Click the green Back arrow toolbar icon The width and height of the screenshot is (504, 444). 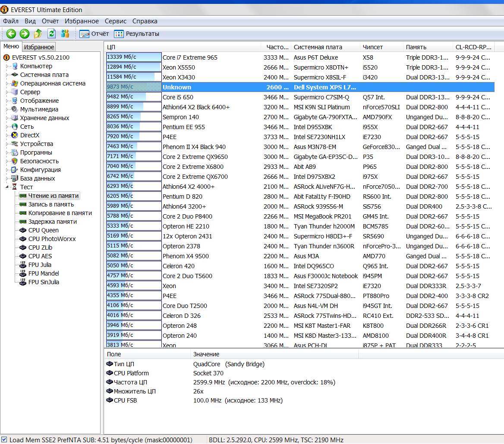[11, 34]
